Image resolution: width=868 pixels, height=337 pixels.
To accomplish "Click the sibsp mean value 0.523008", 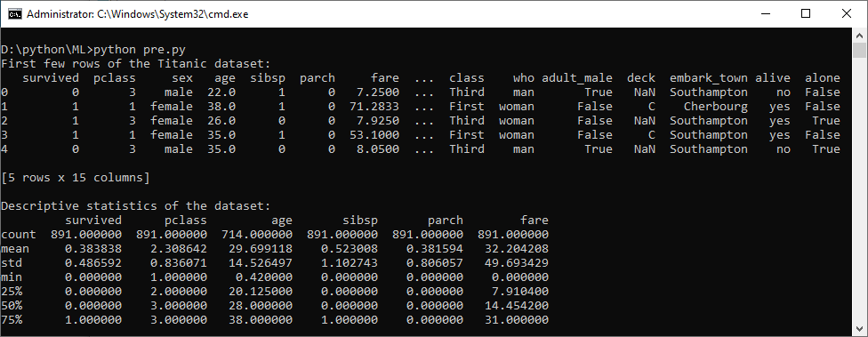I will pos(350,248).
